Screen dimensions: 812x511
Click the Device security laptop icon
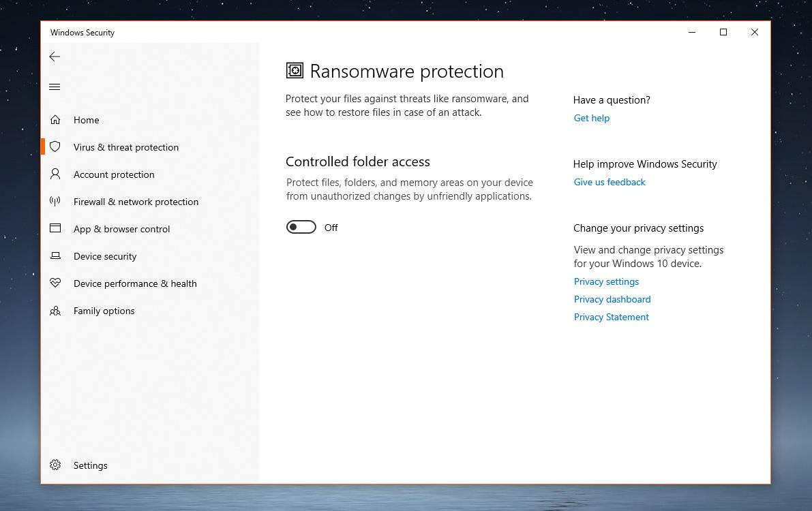55,255
